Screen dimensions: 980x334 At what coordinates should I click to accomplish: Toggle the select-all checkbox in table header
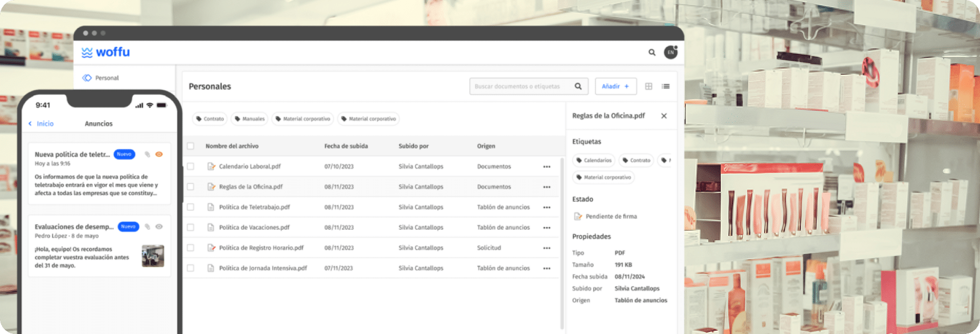click(x=191, y=146)
